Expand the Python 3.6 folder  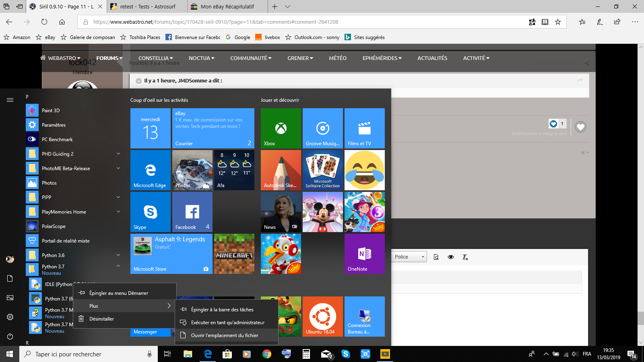118,255
